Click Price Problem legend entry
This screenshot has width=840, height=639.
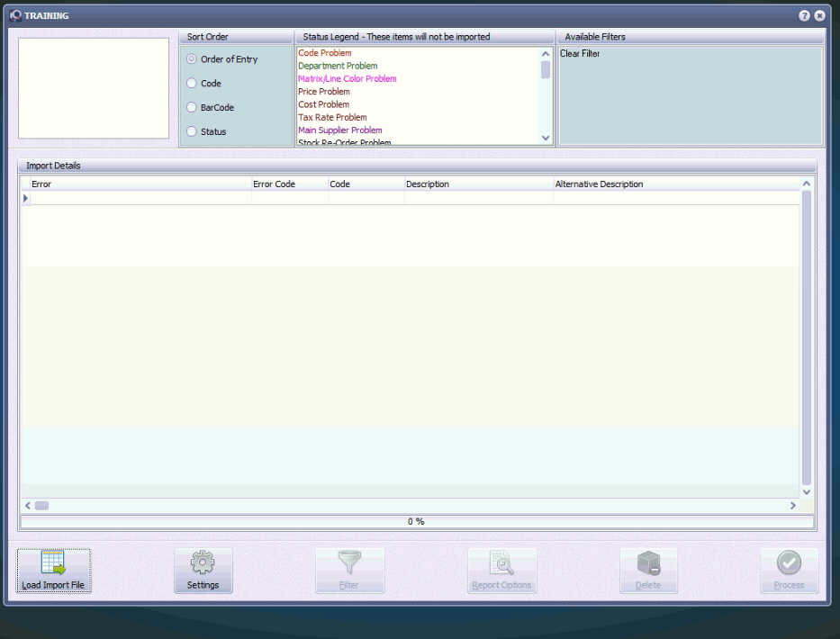(x=323, y=92)
